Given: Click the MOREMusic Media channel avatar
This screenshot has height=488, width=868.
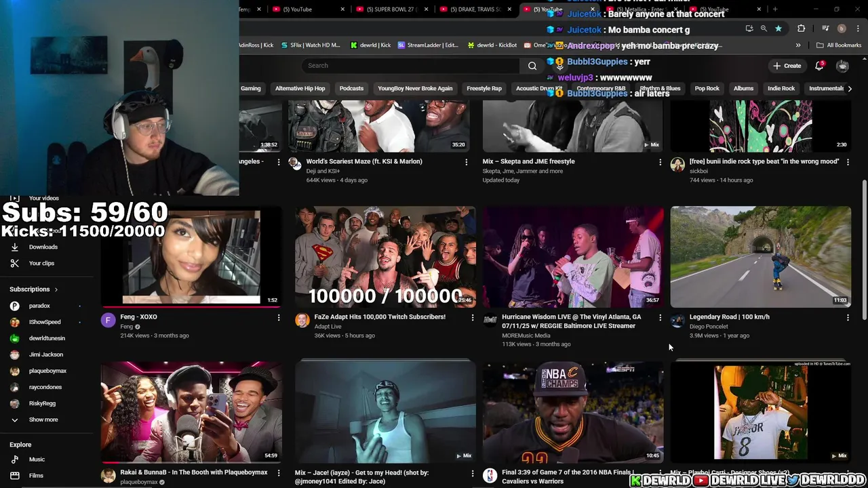Looking at the screenshot, I should coord(490,321).
